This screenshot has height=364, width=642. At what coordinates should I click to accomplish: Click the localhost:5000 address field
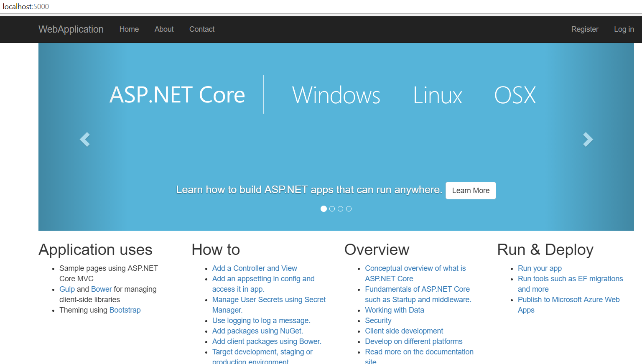[26, 7]
